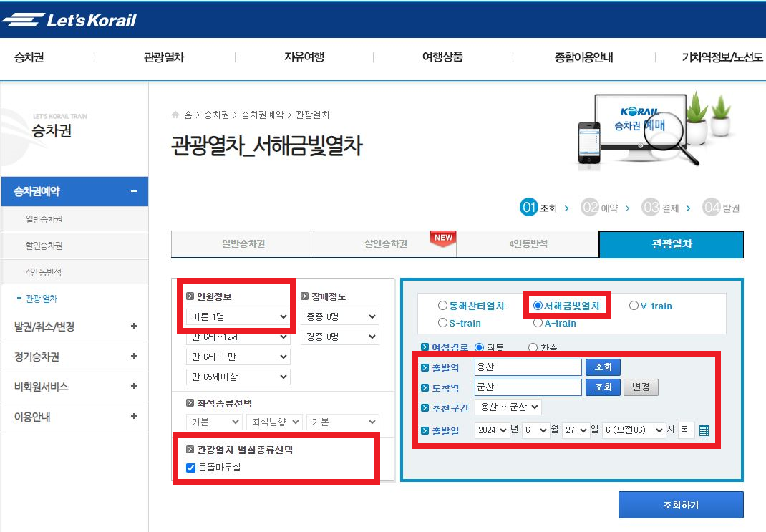The height and width of the screenshot is (532, 766).
Task: Open the year 2024 dropdown
Action: pyautogui.click(x=492, y=430)
